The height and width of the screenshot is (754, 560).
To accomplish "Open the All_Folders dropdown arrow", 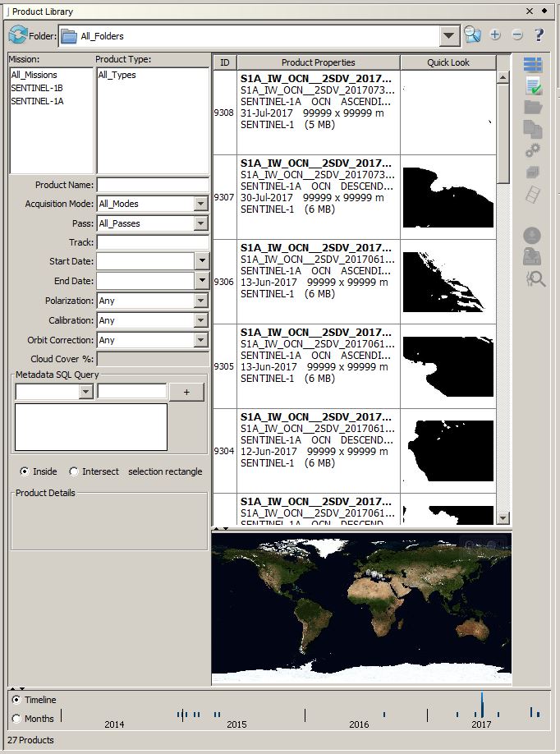I will click(449, 35).
